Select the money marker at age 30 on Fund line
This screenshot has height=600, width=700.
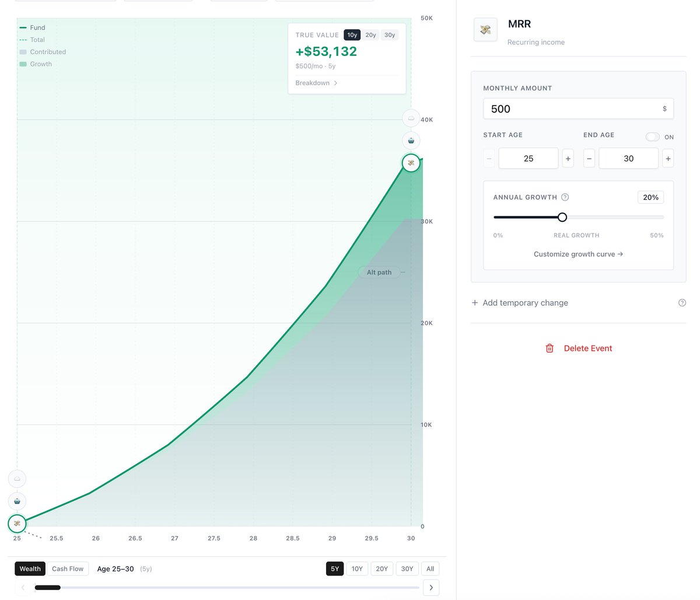pyautogui.click(x=411, y=163)
